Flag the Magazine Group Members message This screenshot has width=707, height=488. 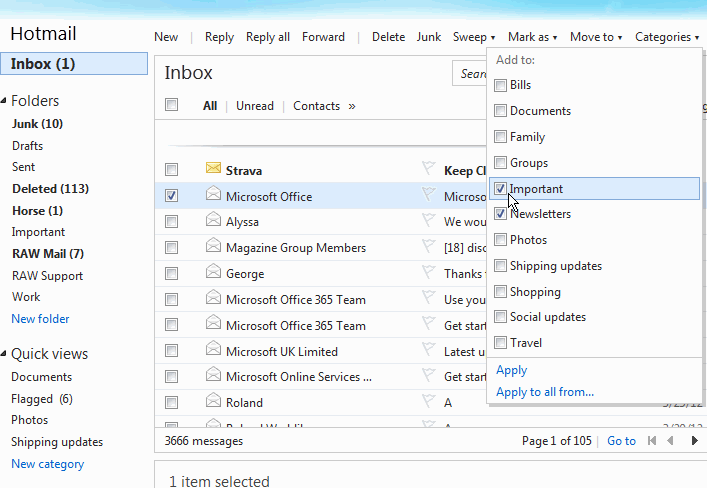tap(428, 246)
